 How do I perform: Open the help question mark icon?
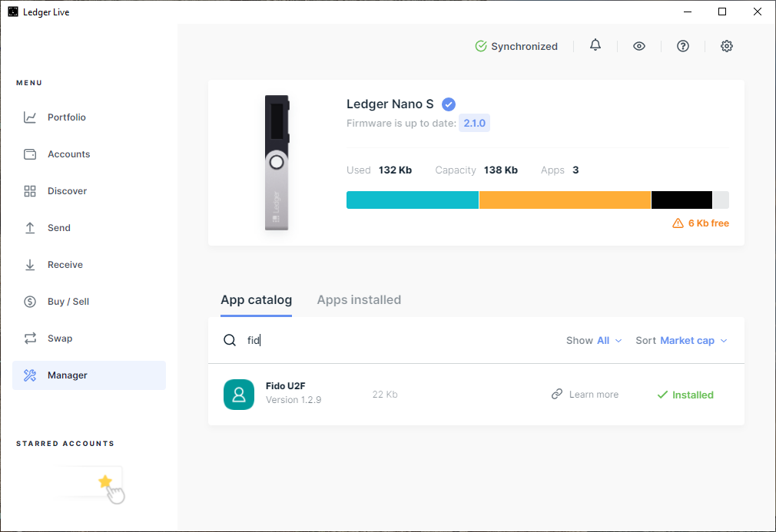pyautogui.click(x=683, y=46)
